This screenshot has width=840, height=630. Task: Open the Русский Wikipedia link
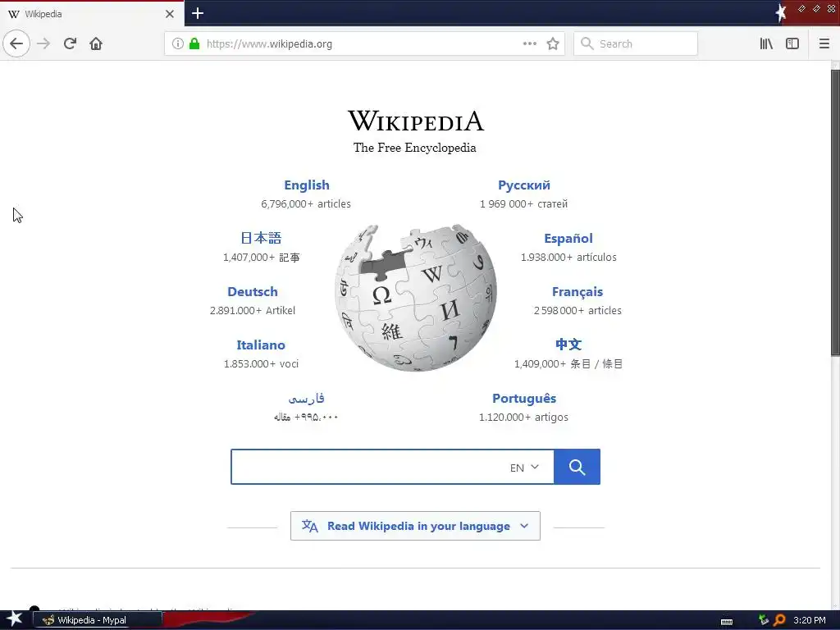(524, 185)
